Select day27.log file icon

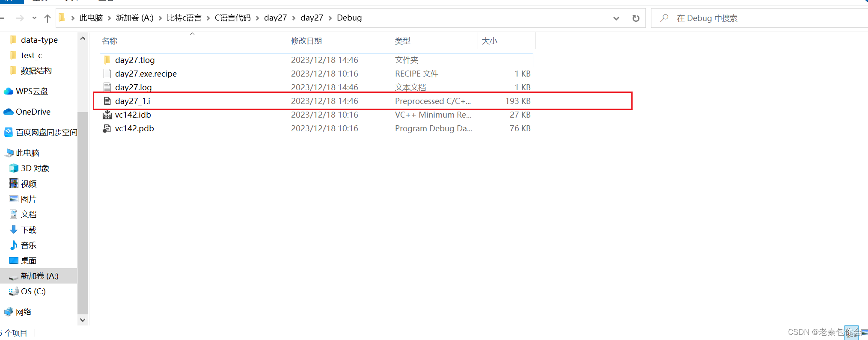tap(107, 87)
